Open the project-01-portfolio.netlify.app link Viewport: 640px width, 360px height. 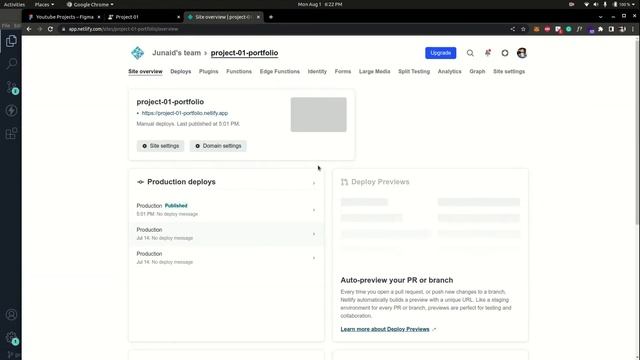click(x=185, y=113)
